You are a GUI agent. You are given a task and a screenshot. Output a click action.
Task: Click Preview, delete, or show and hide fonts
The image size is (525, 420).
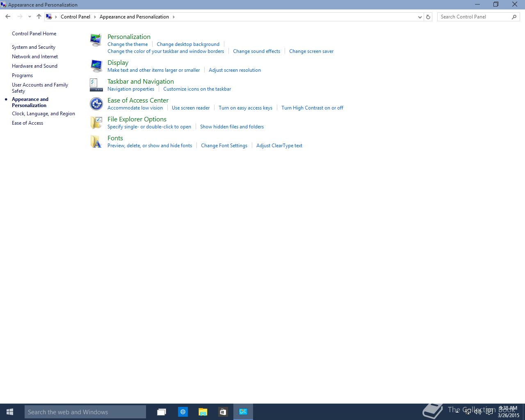coord(150,146)
